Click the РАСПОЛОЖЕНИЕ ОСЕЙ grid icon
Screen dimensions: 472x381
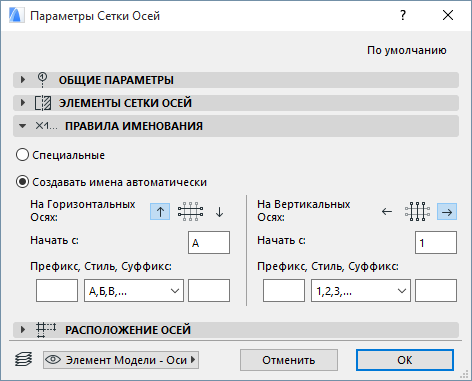[46, 330]
